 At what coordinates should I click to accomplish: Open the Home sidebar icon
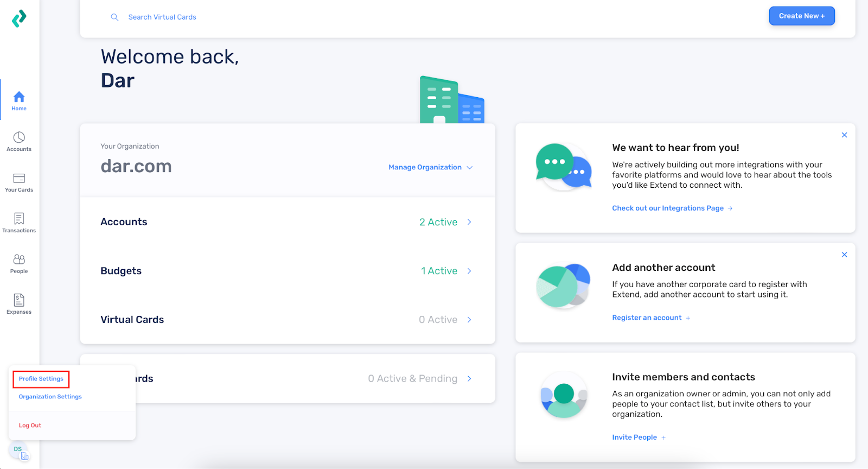point(19,100)
